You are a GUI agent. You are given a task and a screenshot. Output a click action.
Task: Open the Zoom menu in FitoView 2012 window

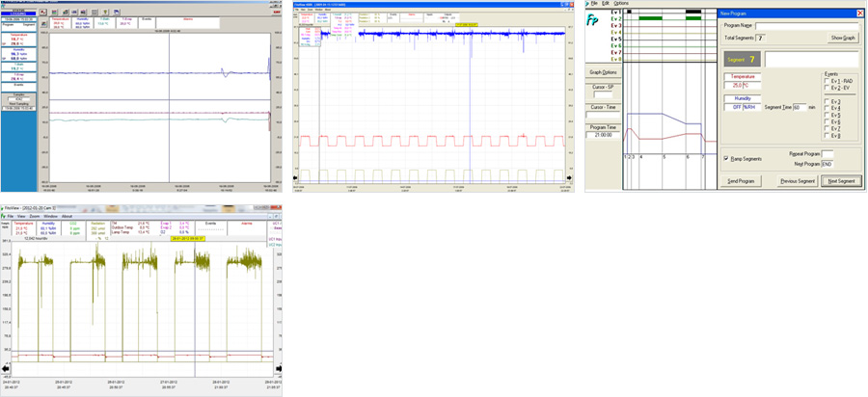point(35,216)
